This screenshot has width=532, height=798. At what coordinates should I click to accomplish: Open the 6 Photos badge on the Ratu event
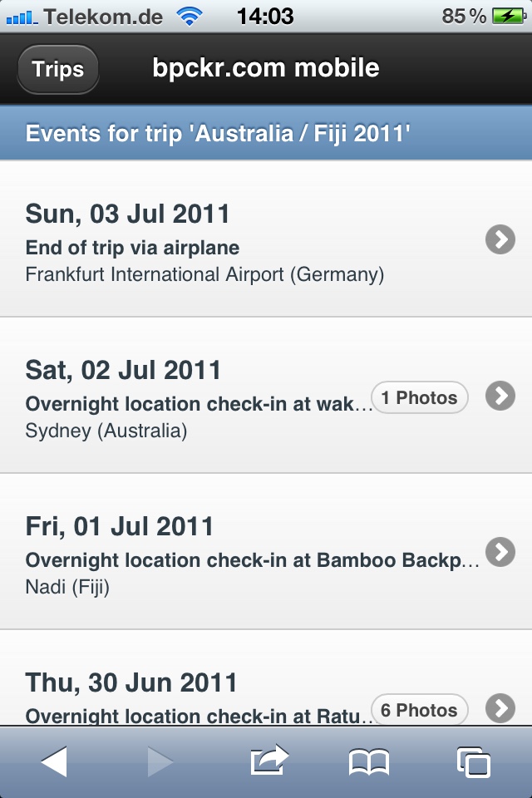point(419,710)
